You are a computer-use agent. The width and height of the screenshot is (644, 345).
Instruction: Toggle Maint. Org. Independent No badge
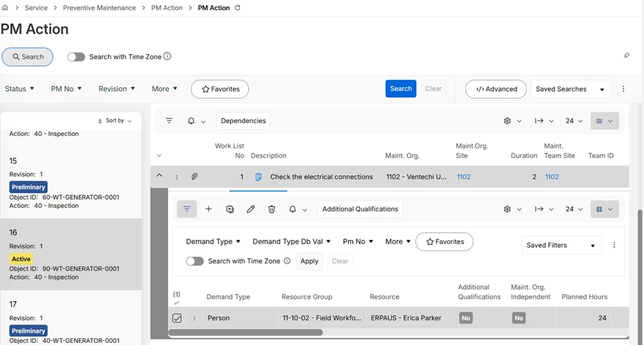click(519, 318)
